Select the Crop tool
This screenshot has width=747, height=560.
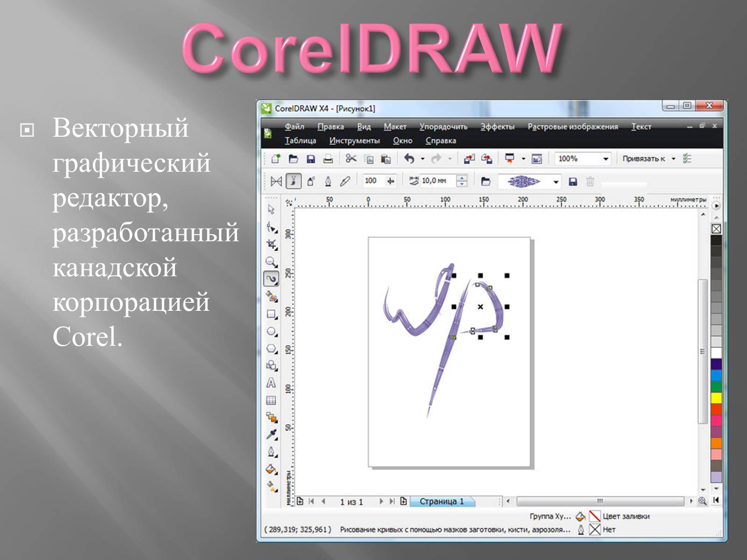coord(271,245)
